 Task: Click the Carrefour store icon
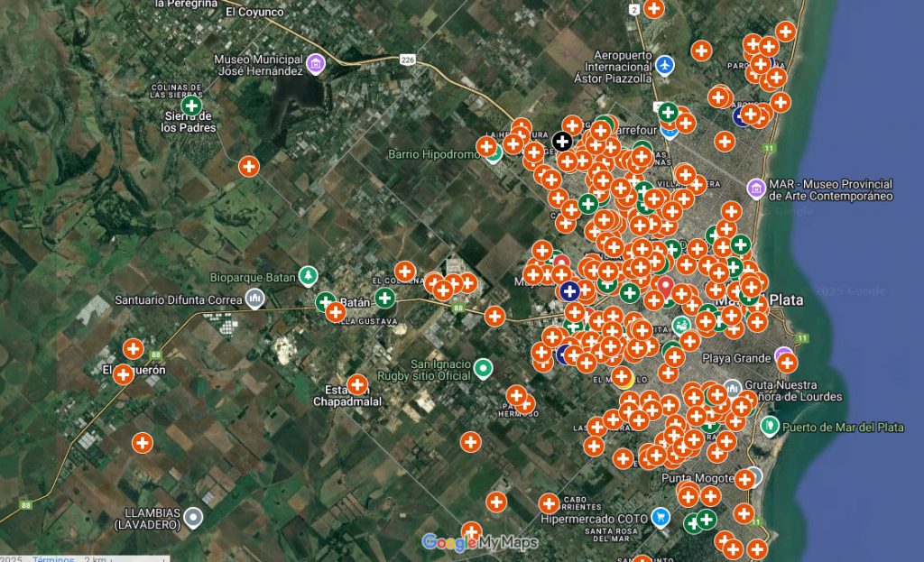(x=669, y=130)
